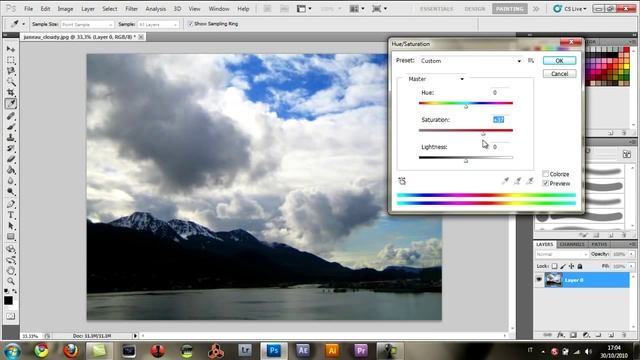Toggle lock position icon
640x360 pixels.
coord(571,266)
